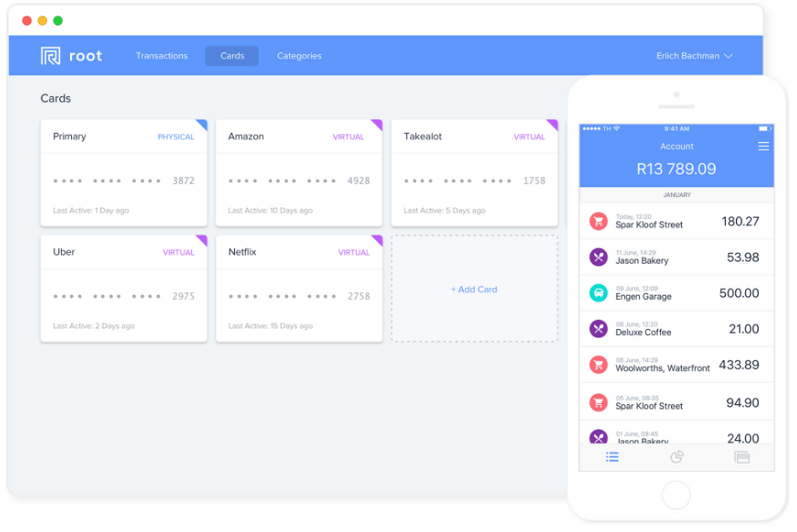Open the phone hamburger menu
The image size is (797, 532).
763,146
